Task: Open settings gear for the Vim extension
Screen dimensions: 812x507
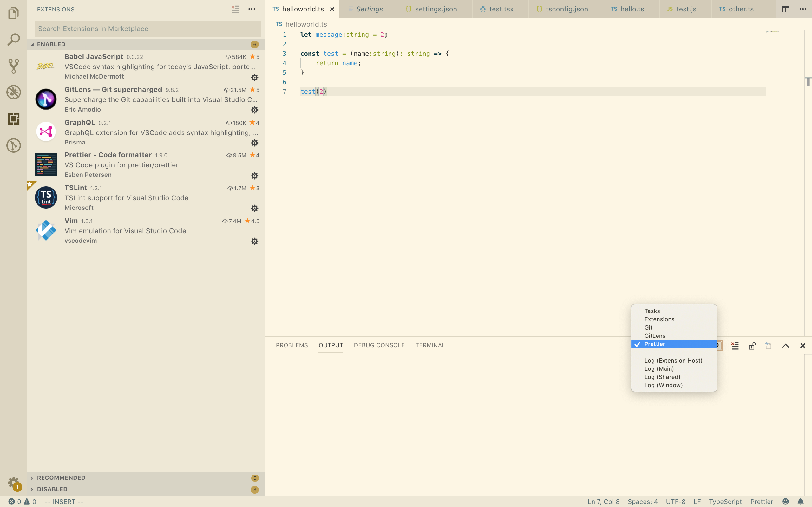Action: click(255, 241)
